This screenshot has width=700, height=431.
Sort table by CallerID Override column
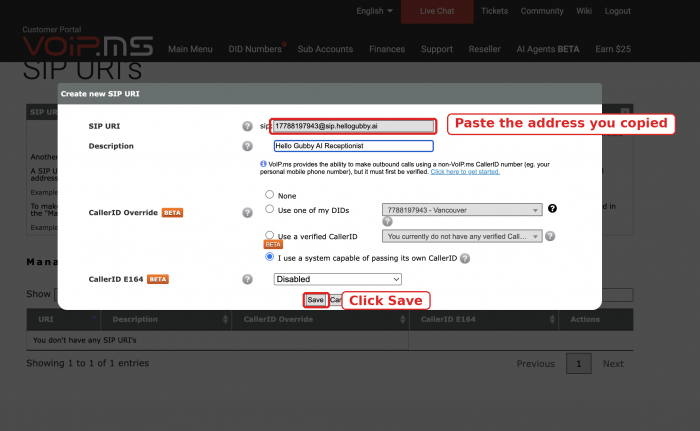[x=320, y=319]
